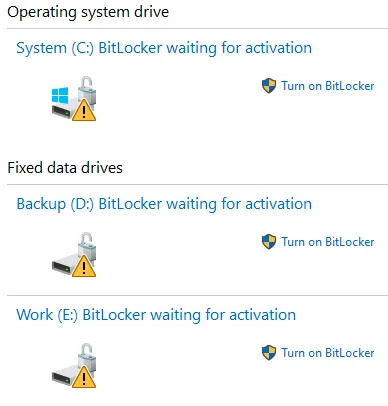Click the warning triangle on Backup (D:) drive

coord(84,266)
